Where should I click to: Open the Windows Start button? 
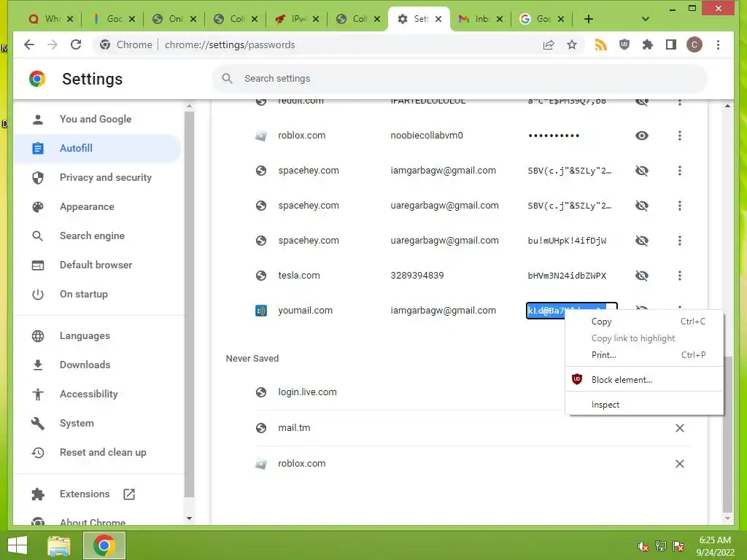coord(18,545)
